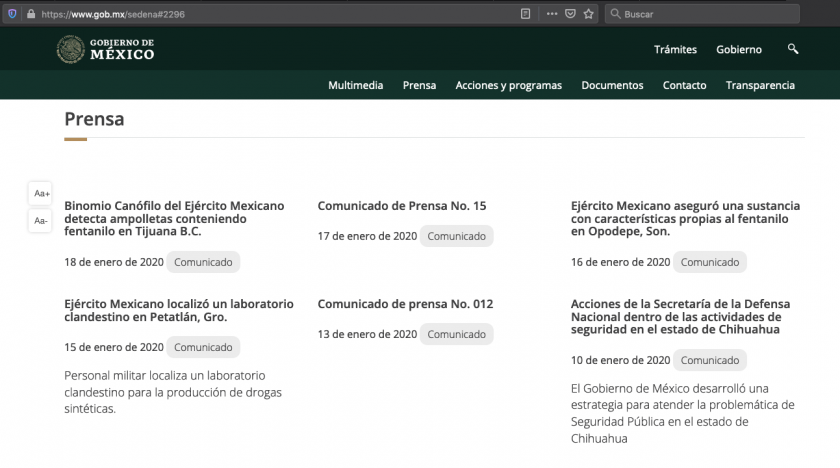Open the site search magnifier icon
Viewport: 840px width, 468px height.
(793, 49)
